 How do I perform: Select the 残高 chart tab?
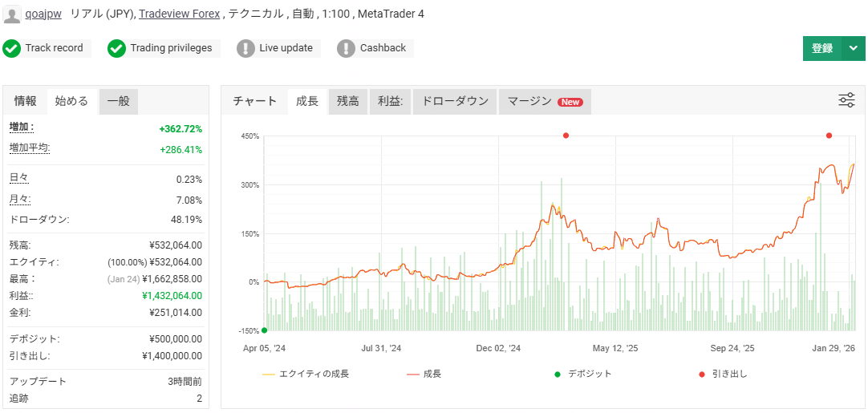pos(347,101)
